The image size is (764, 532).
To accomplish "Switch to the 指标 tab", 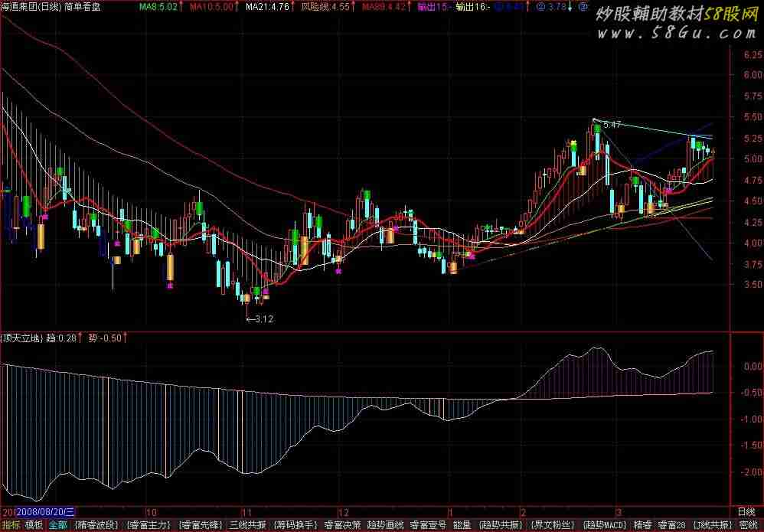I will [11, 525].
